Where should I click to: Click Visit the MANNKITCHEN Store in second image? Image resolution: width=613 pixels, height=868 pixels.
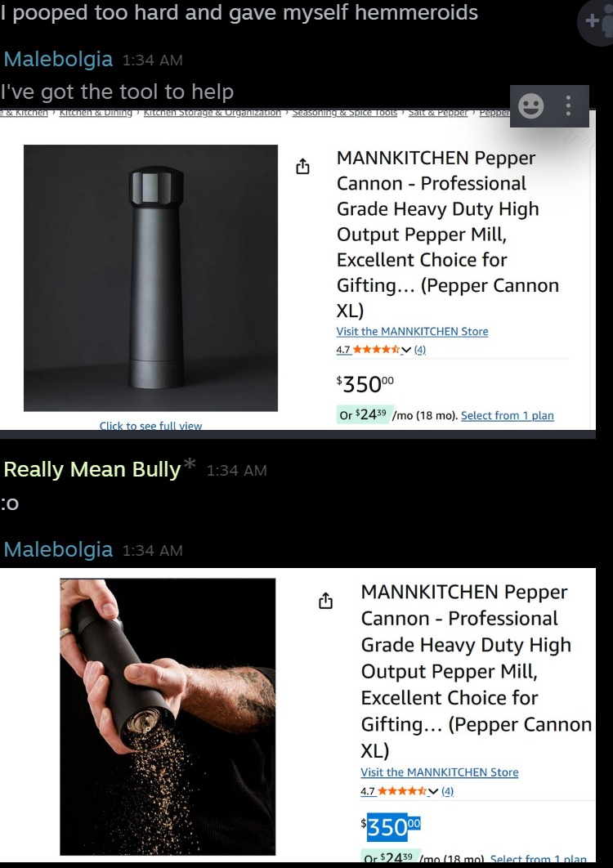coord(440,772)
